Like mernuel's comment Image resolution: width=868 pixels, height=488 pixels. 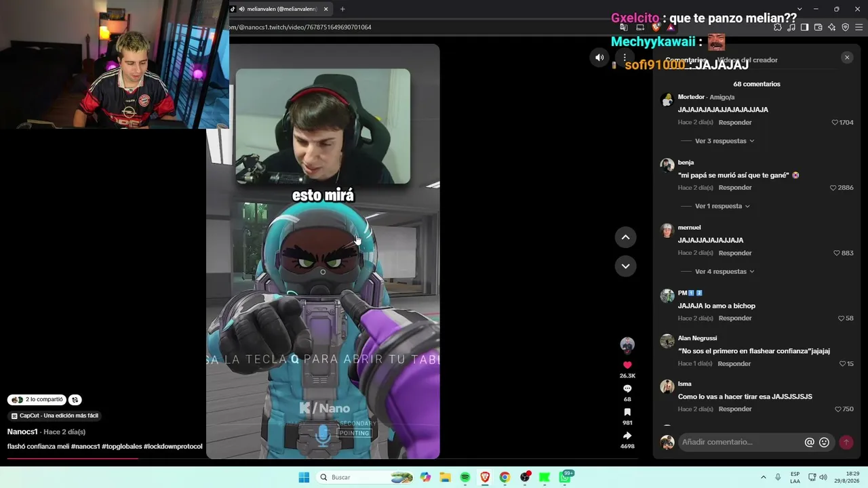point(837,253)
